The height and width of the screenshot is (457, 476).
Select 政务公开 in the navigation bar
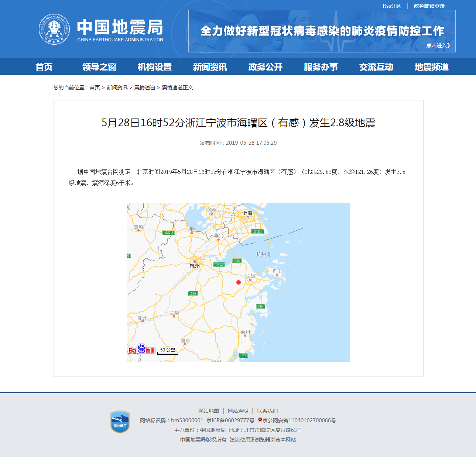265,67
